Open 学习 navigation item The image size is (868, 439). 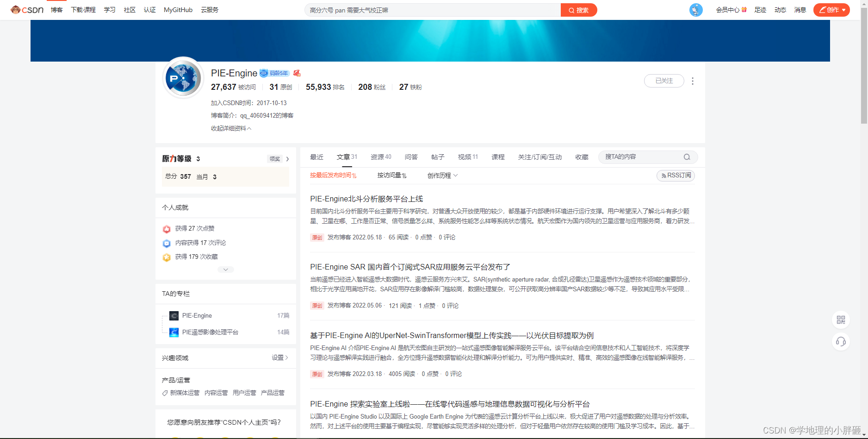pyautogui.click(x=110, y=10)
